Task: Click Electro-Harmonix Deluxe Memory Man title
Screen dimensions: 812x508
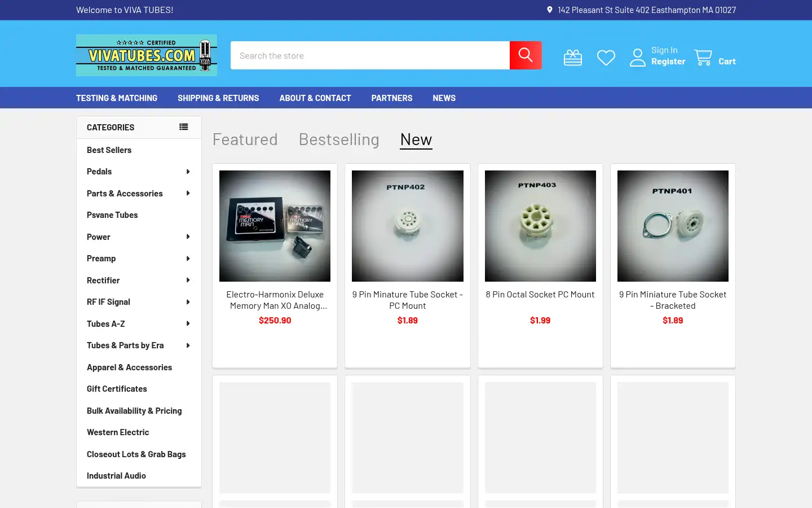Action: click(275, 300)
